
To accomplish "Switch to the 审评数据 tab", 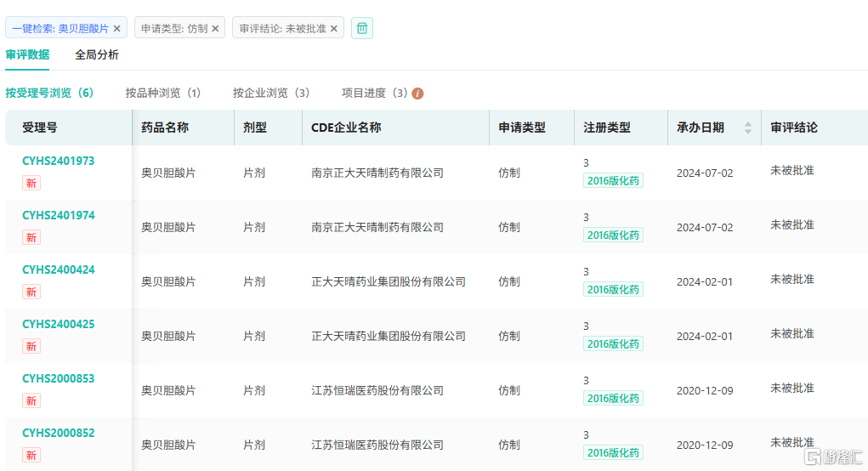I will 27,54.
